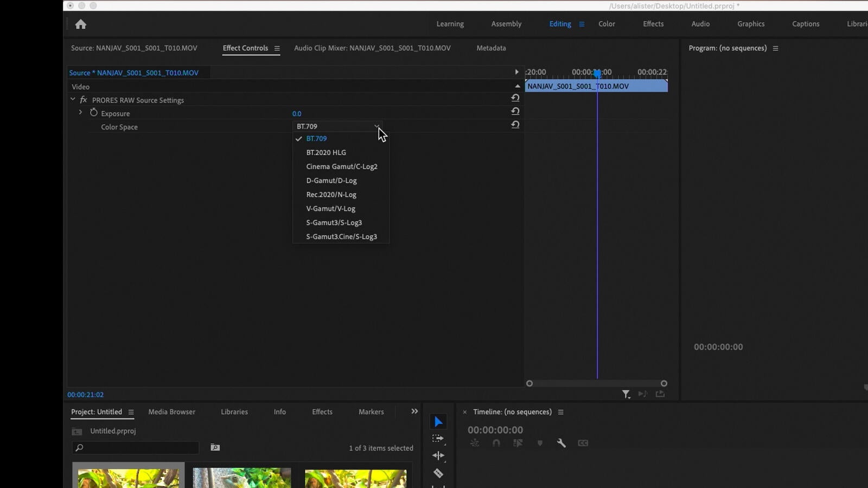Select the checked BT.709 option

click(x=316, y=139)
